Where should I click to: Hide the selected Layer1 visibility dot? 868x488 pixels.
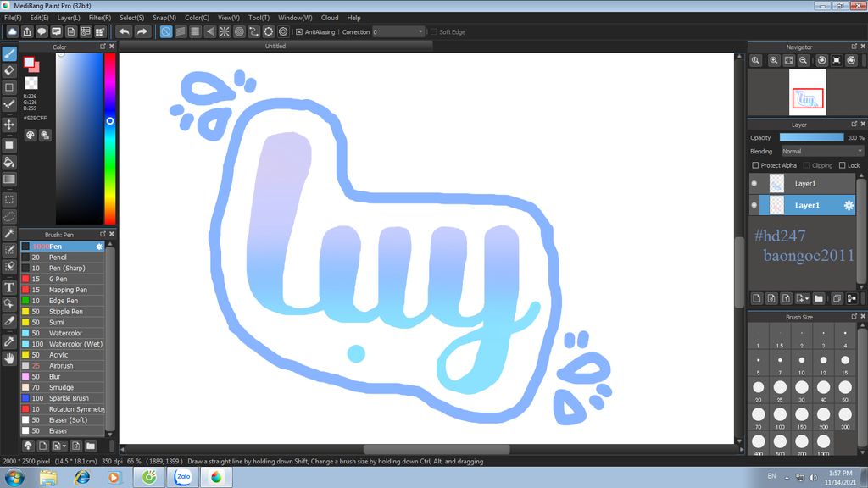pos(754,205)
